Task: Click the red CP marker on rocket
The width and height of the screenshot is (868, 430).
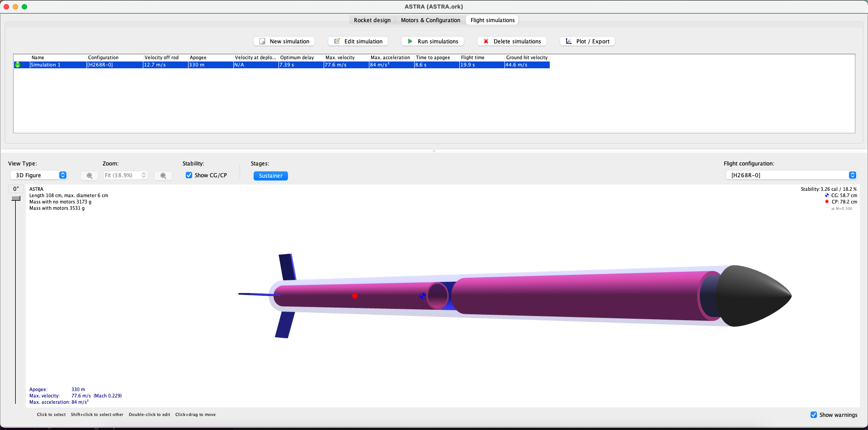Action: coord(355,296)
